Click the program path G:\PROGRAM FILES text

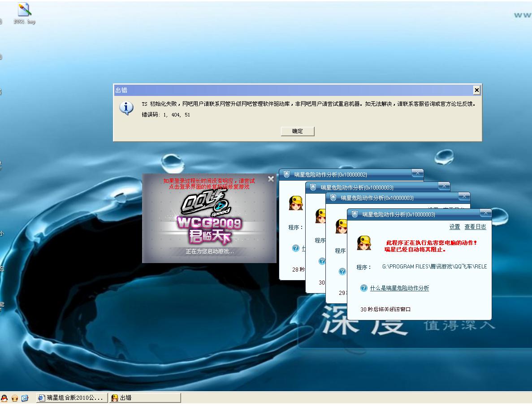pos(434,267)
